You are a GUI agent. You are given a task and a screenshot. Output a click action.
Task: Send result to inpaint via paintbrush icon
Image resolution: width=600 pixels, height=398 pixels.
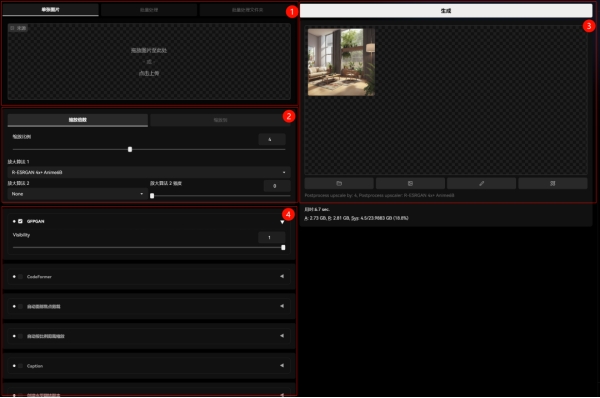click(x=481, y=183)
